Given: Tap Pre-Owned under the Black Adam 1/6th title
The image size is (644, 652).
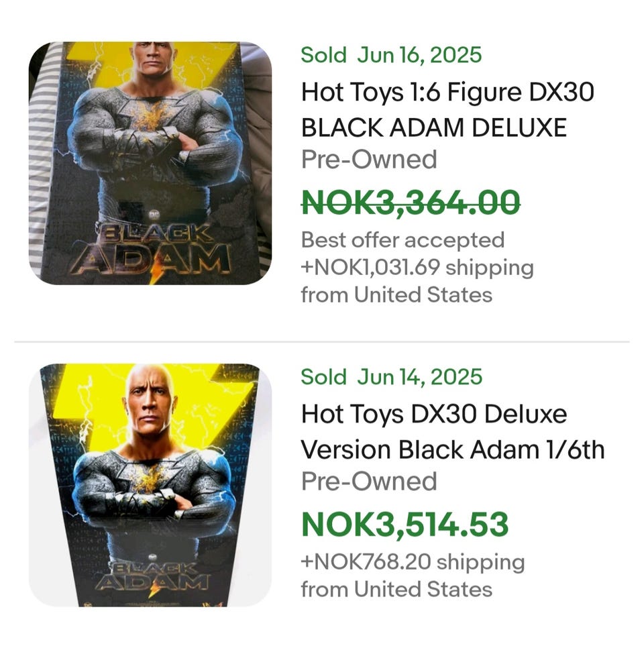Looking at the screenshot, I should point(369,481).
